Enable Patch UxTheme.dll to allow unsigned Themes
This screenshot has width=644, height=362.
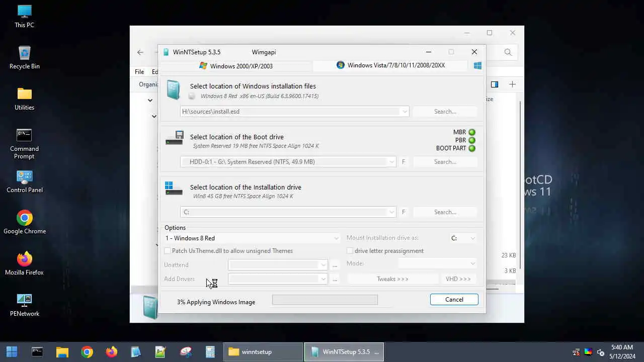pos(168,251)
